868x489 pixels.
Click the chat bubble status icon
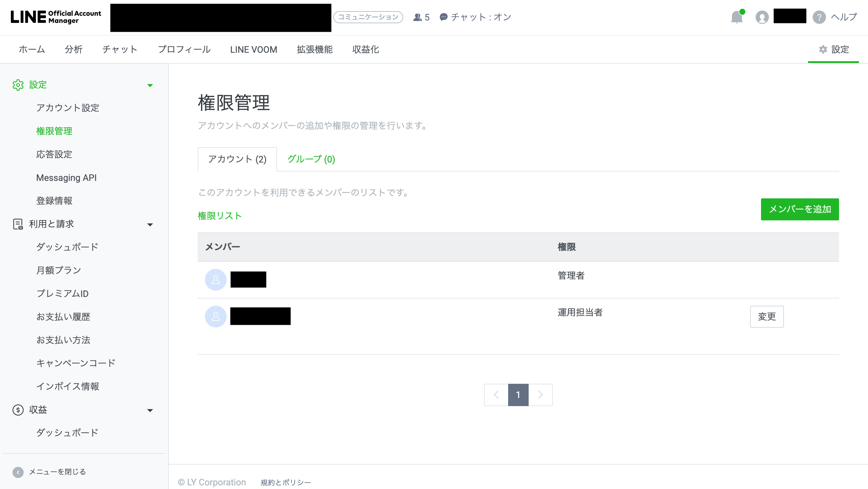[x=443, y=17]
